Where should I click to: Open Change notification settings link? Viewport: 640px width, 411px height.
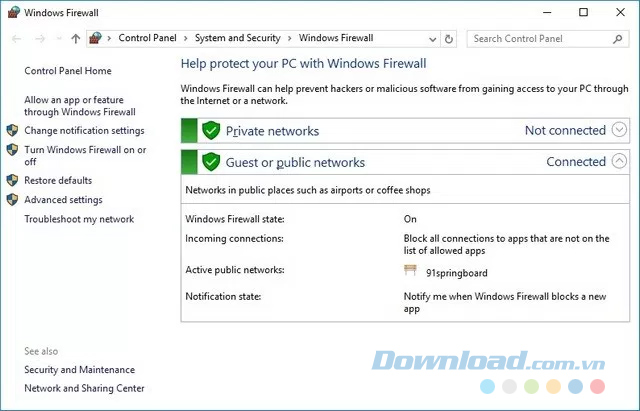[x=84, y=131]
